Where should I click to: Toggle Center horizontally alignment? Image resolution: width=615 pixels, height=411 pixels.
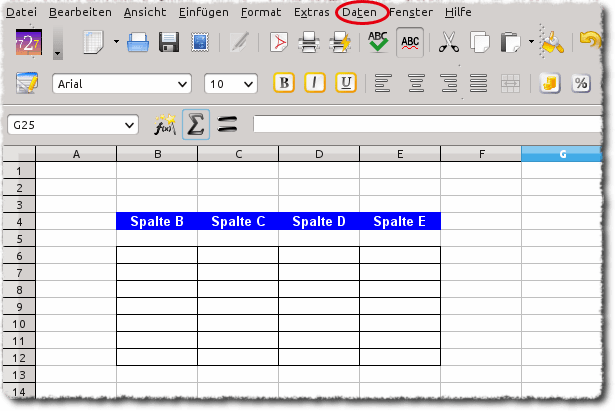tap(416, 83)
